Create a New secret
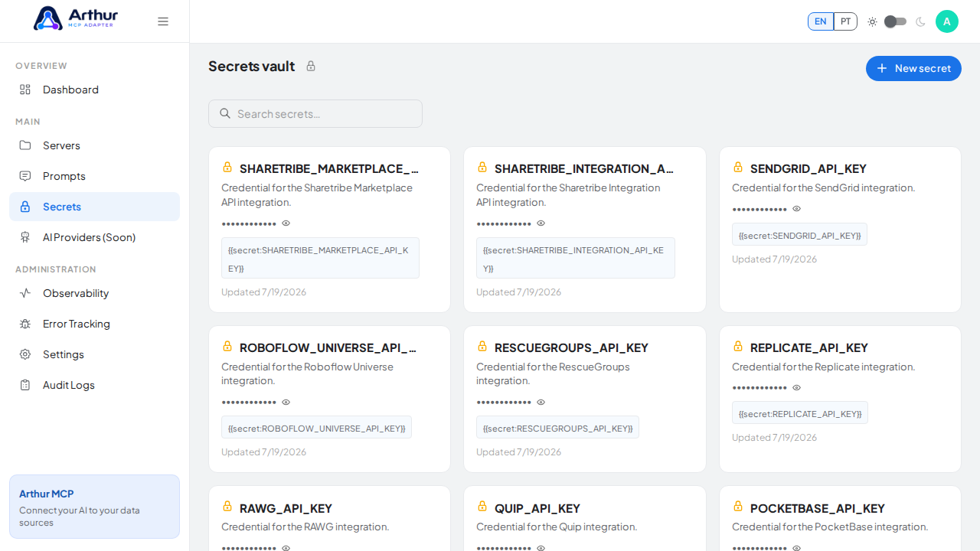Image resolution: width=980 pixels, height=551 pixels. [x=913, y=68]
